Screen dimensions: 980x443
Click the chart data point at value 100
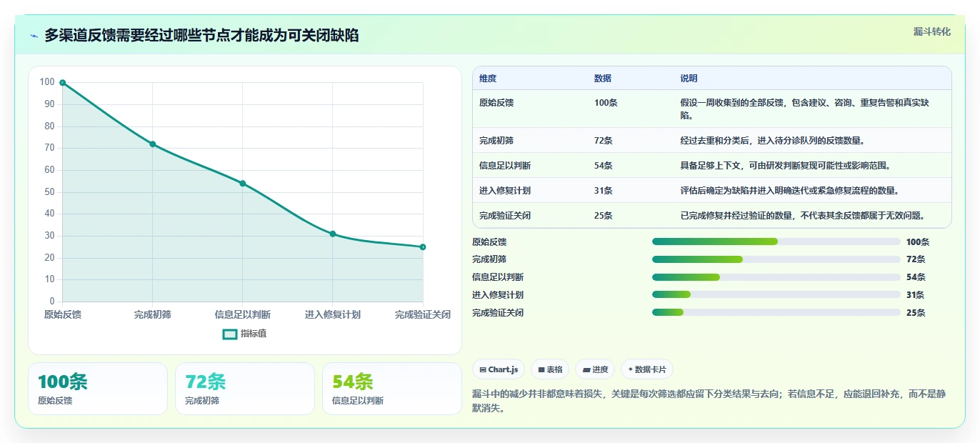[x=63, y=83]
